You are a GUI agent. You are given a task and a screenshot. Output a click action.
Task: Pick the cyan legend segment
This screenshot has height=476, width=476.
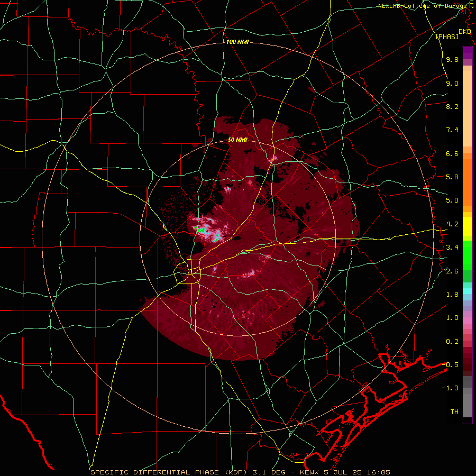click(467, 291)
